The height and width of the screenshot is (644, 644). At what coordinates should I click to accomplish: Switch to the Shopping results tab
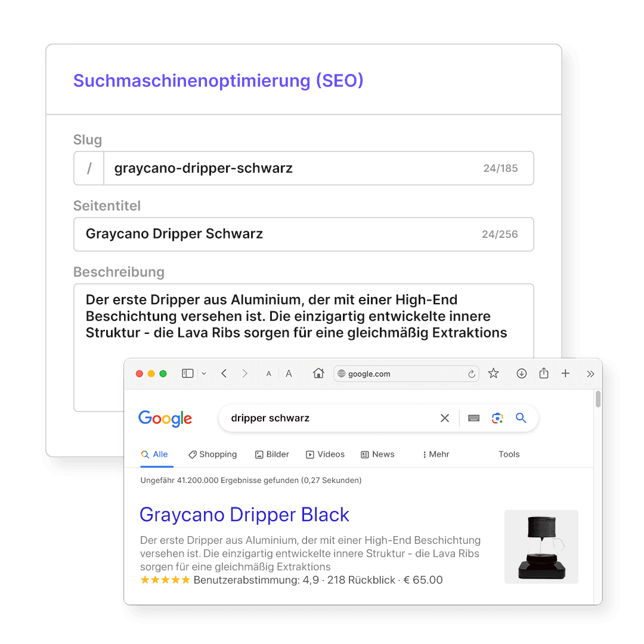213,454
